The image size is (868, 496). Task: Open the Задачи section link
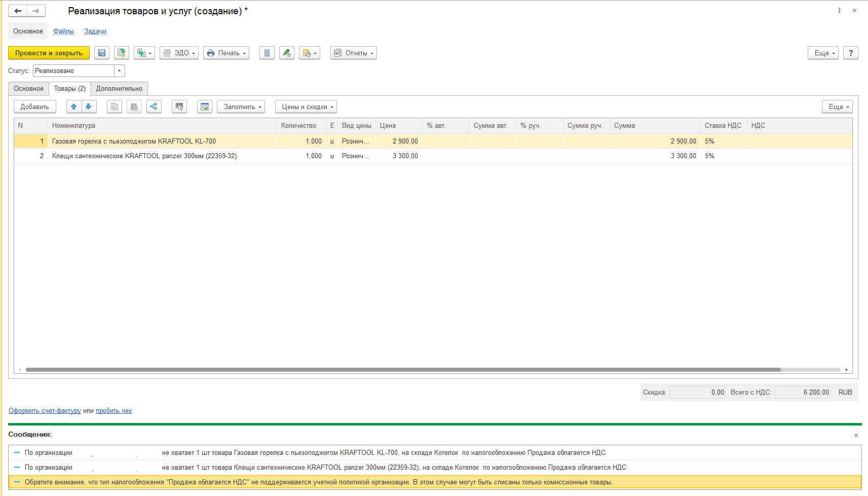(x=95, y=31)
